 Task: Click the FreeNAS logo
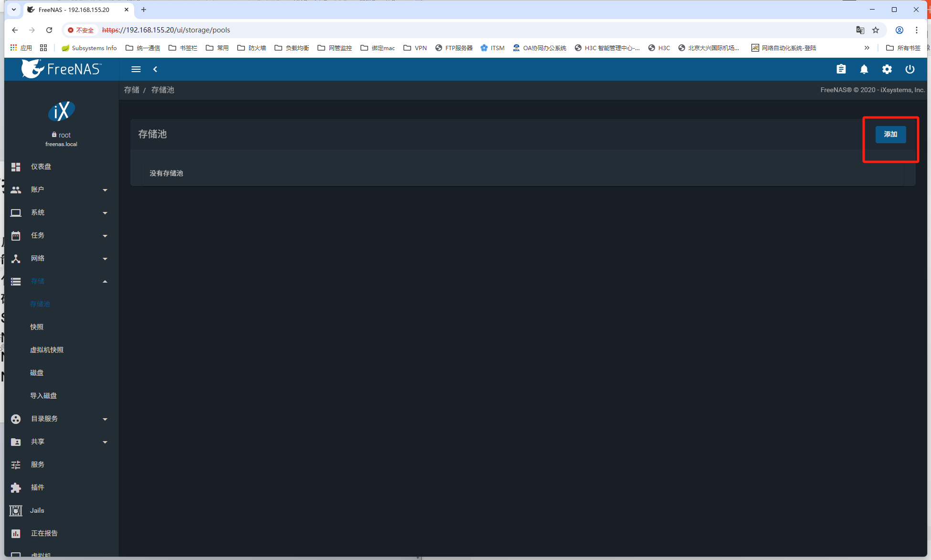pyautogui.click(x=61, y=69)
